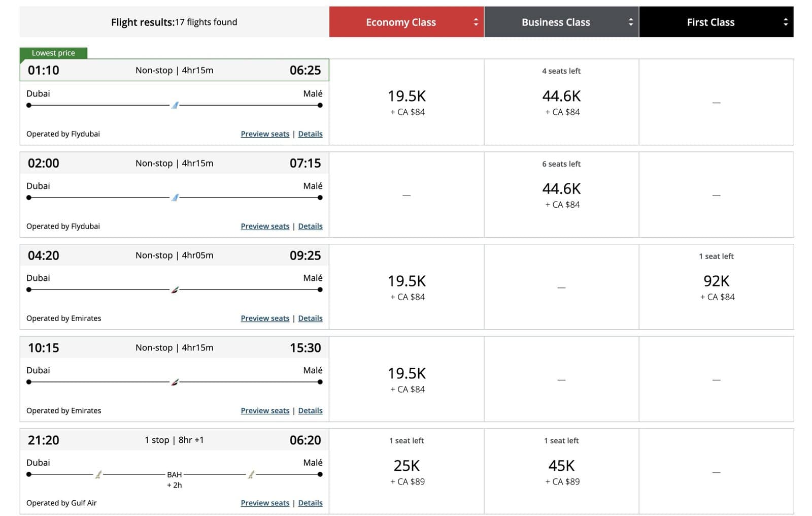Screen dimensions: 812x516
Task: Sort by Business Class using arrow icon
Action: [x=630, y=22]
